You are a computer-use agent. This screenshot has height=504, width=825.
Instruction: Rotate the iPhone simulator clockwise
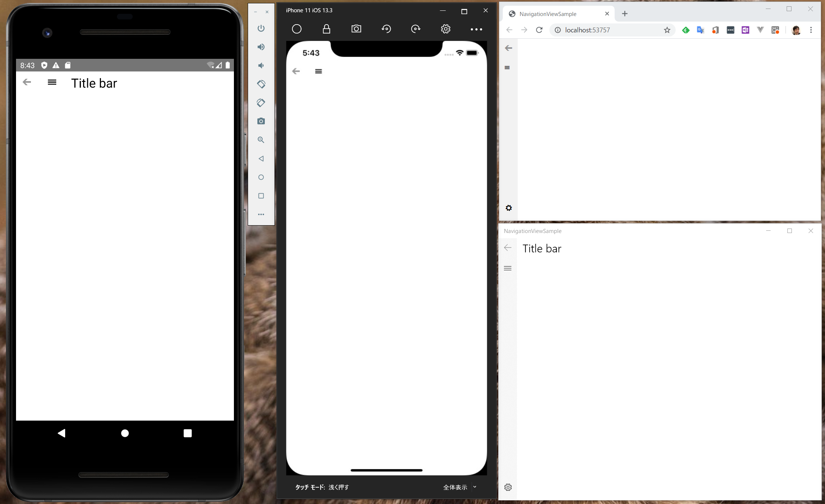pos(415,29)
